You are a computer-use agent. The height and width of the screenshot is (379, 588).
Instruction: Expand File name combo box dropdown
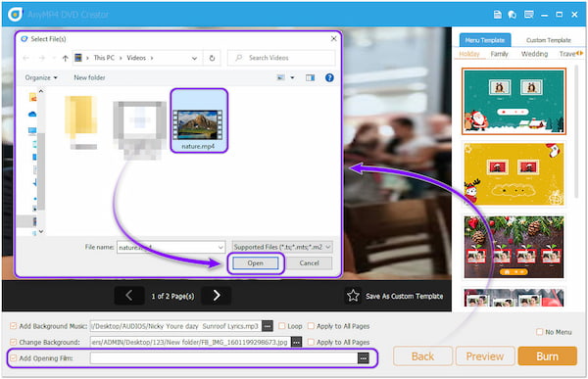pos(220,247)
